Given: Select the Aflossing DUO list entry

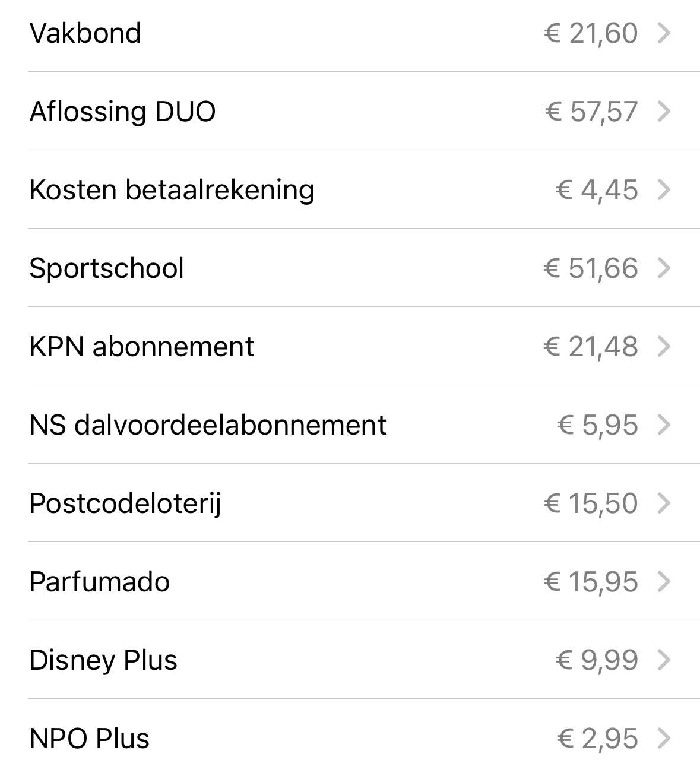Looking at the screenshot, I should pyautogui.click(x=364, y=111).
